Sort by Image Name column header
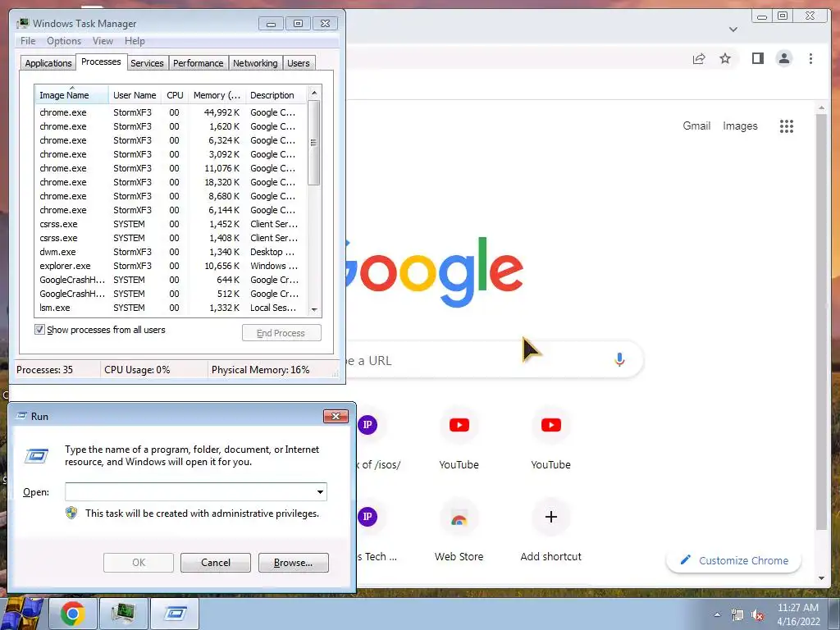The width and height of the screenshot is (840, 630). click(x=71, y=95)
